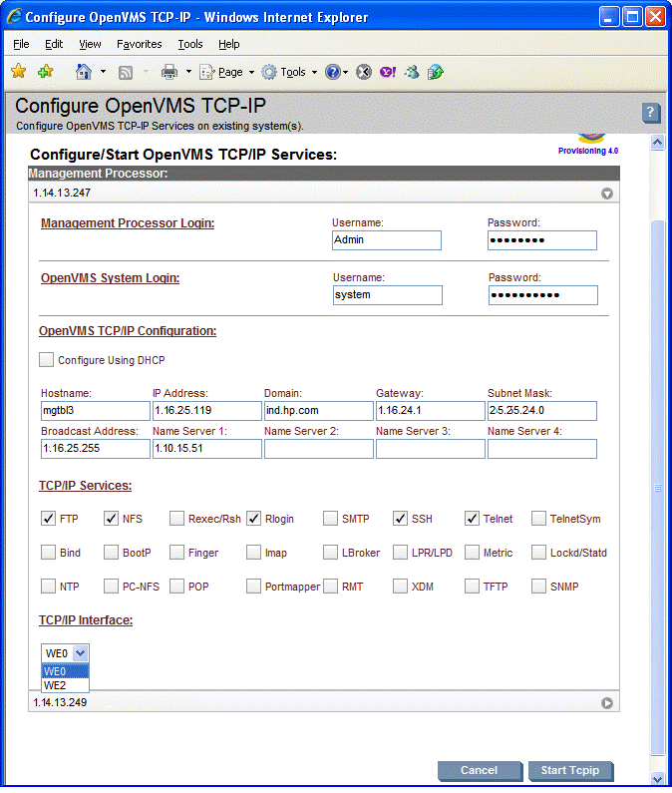This screenshot has height=793, width=672.
Task: Click the vertical scrollbar down arrow
Action: 657,779
